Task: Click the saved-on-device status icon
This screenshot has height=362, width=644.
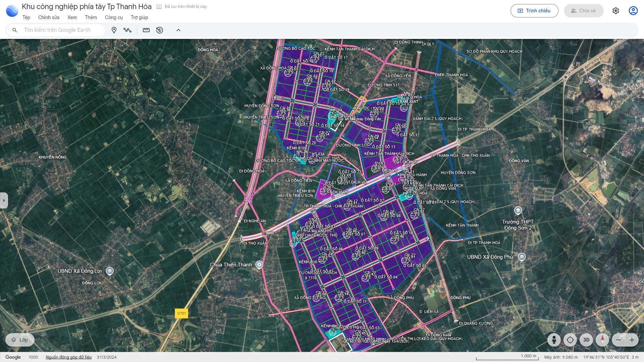Action: coord(159,7)
